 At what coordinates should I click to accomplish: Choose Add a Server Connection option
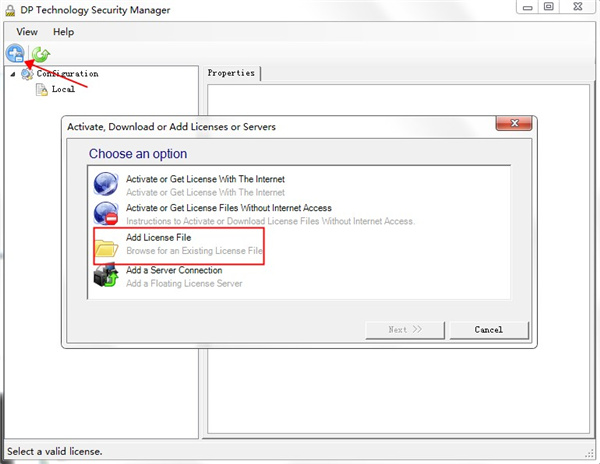click(174, 270)
